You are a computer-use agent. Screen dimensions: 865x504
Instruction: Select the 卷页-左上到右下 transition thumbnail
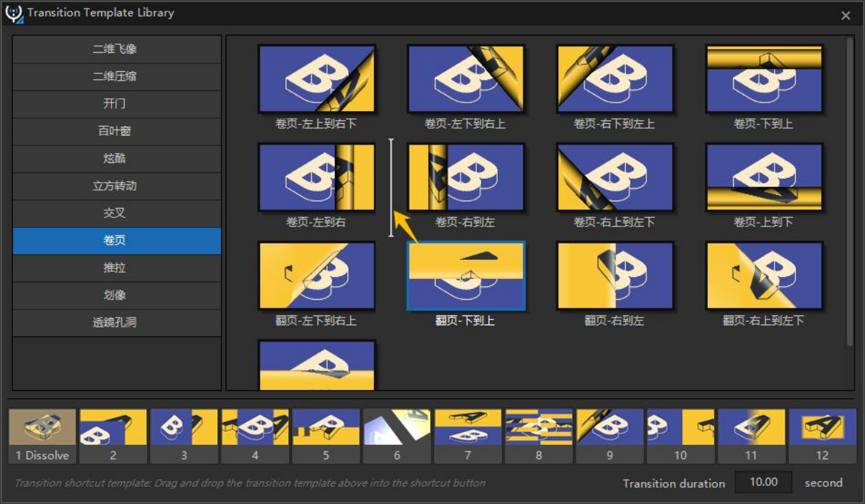(317, 79)
